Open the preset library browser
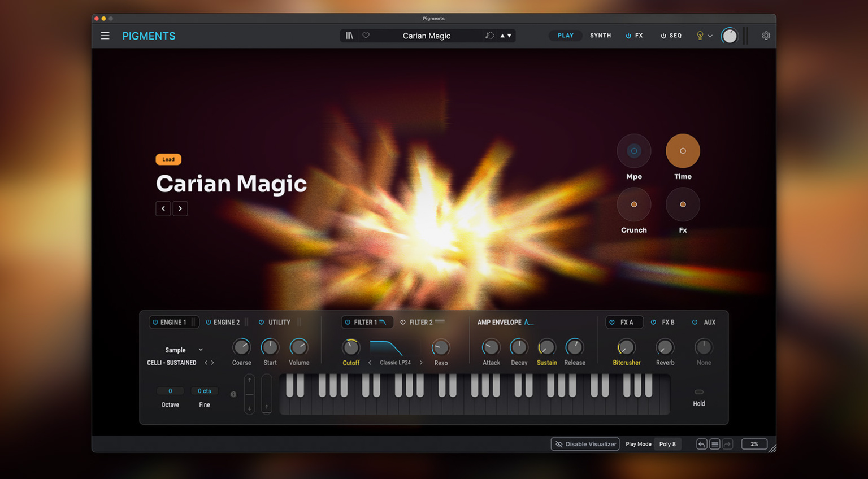The image size is (868, 479). [x=349, y=35]
